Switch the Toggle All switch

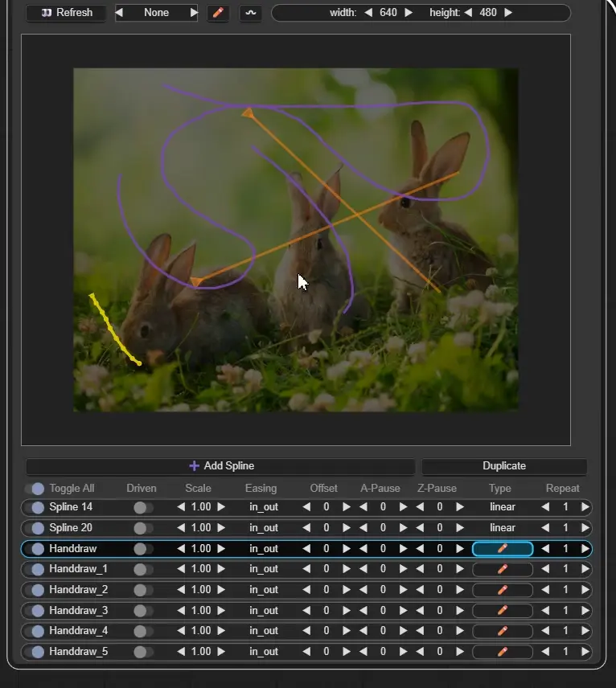(35, 489)
